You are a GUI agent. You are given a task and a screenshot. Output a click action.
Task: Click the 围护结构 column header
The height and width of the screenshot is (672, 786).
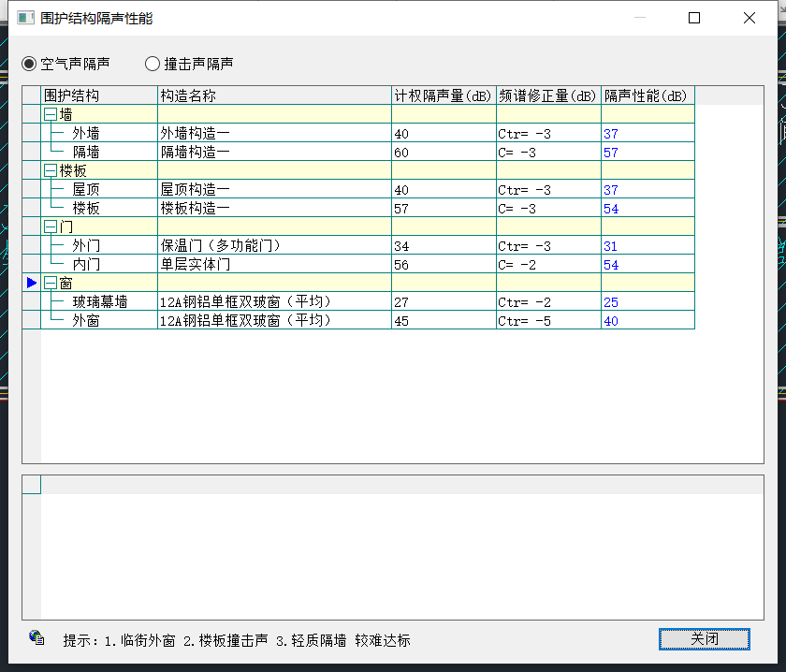click(99, 95)
